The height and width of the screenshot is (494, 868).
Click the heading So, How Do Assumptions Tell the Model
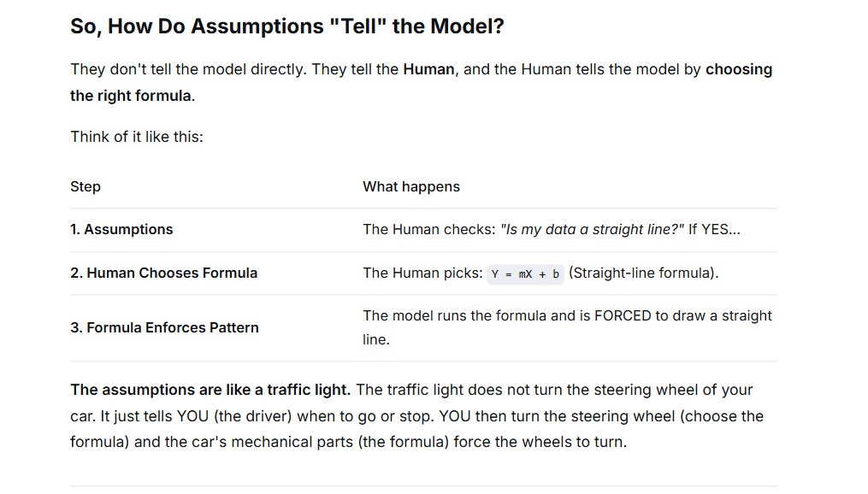click(x=286, y=26)
